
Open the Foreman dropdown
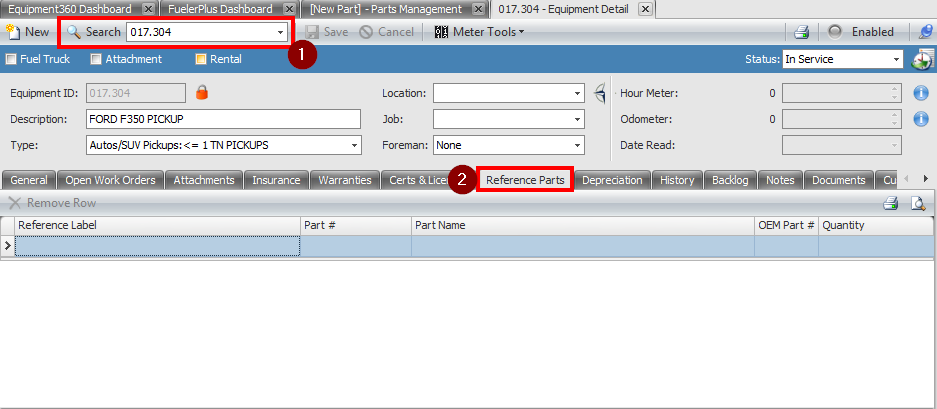tap(577, 145)
